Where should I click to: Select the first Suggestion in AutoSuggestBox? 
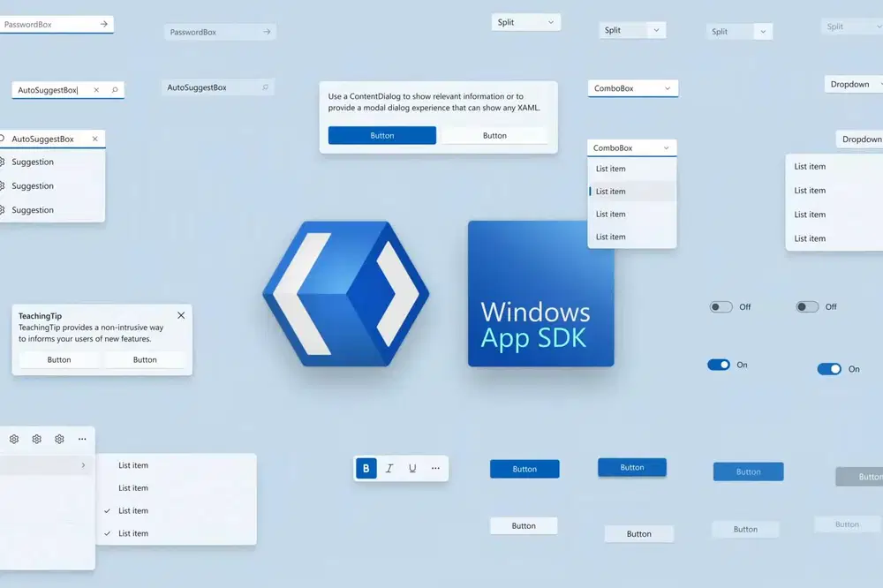pyautogui.click(x=34, y=162)
